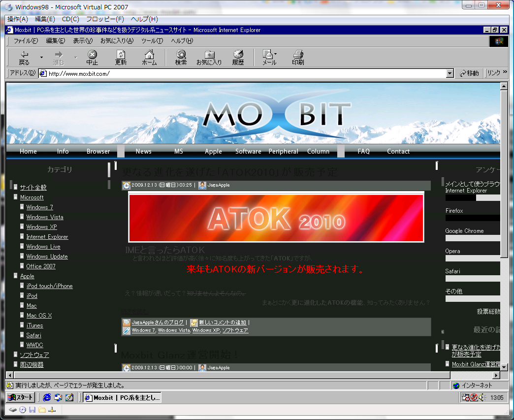514x420 pixels.
Task: Click the vertical scrollbar down arrow
Action: tap(504, 367)
